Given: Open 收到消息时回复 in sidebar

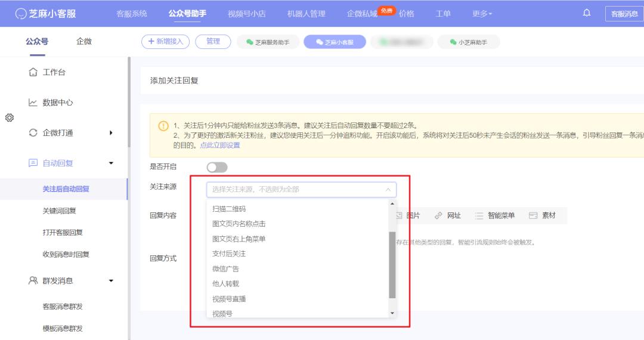Looking at the screenshot, I should tap(66, 254).
